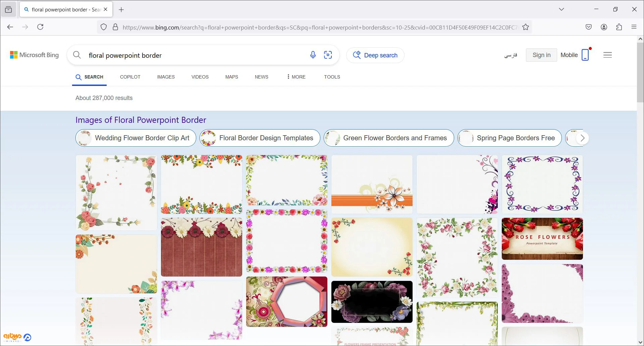
Task: Switch to the COPILOT tab
Action: click(x=130, y=77)
